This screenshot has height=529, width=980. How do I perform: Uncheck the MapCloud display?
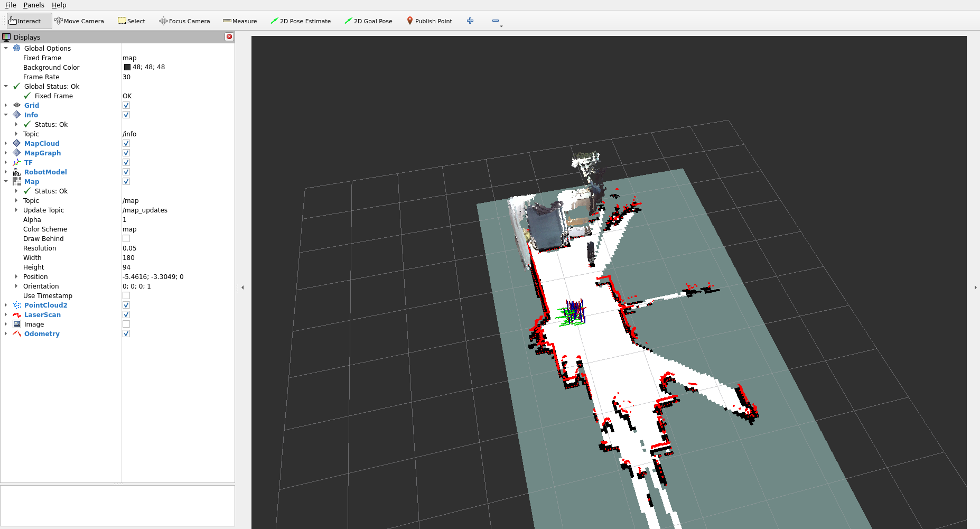(126, 143)
